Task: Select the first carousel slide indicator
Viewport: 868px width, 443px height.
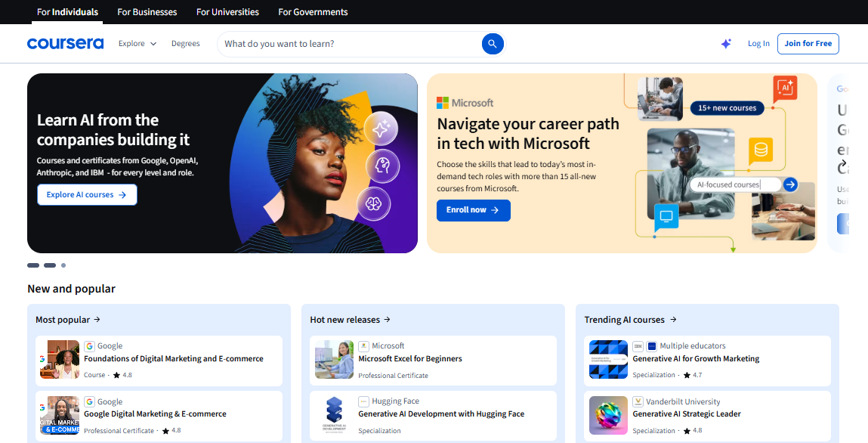Action: coord(33,265)
